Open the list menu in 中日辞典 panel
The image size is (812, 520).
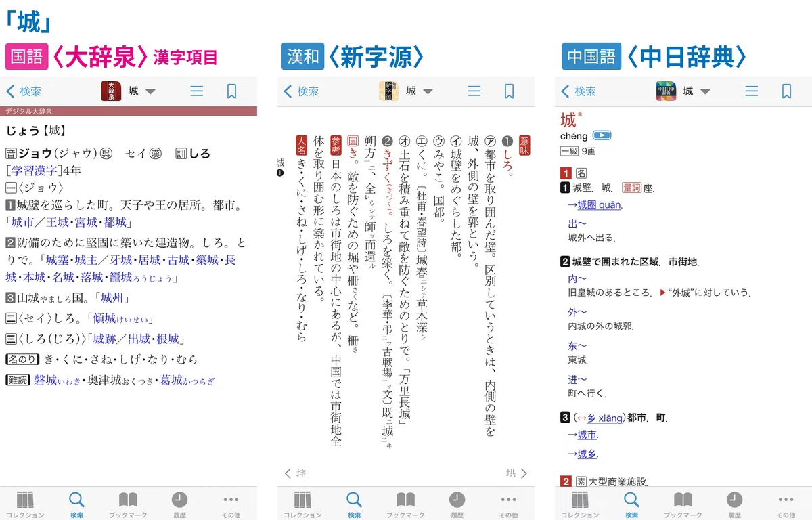(x=752, y=91)
